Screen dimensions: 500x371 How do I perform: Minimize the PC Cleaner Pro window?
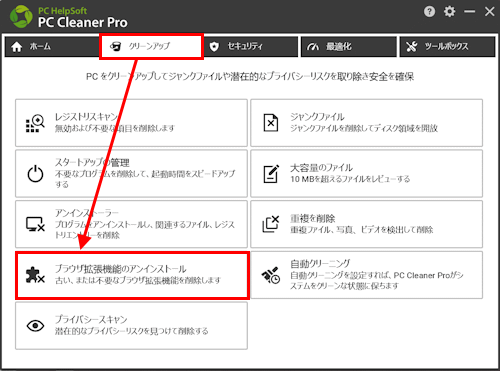pos(469,12)
